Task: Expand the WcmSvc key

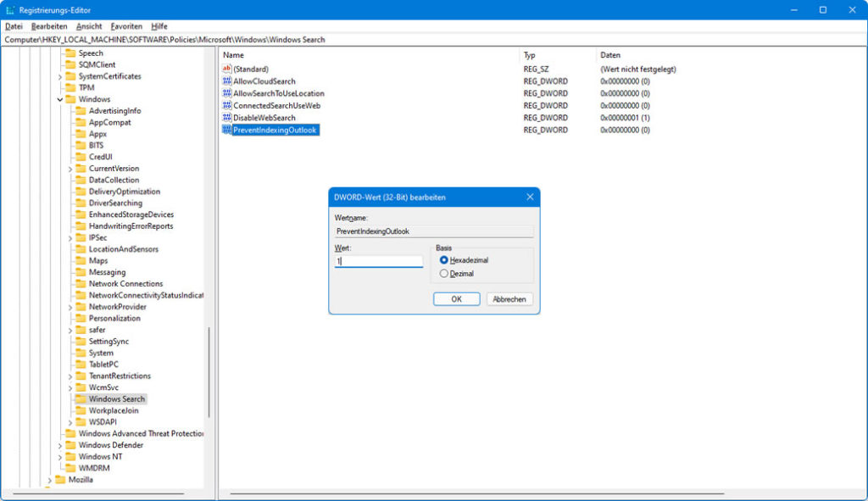Action: (x=70, y=388)
